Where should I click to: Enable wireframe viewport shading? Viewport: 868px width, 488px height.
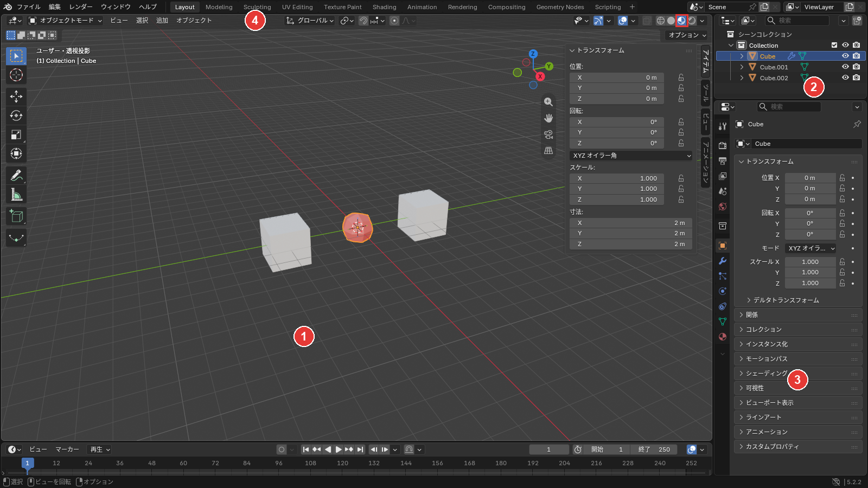pos(660,21)
